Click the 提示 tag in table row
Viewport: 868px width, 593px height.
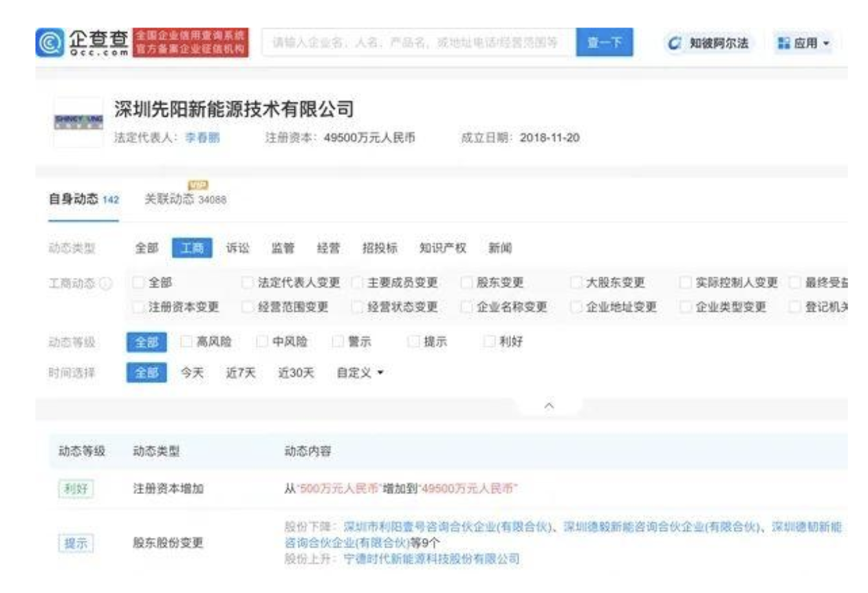pos(76,543)
